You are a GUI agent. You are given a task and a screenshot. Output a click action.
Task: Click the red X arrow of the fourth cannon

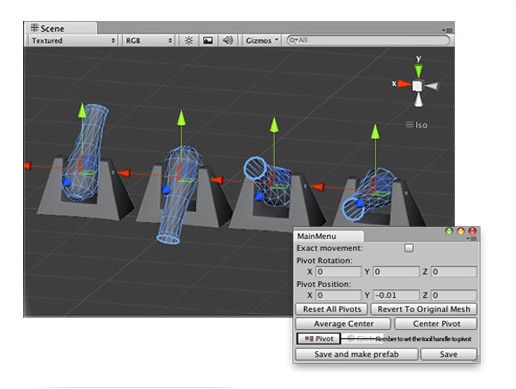318,187
